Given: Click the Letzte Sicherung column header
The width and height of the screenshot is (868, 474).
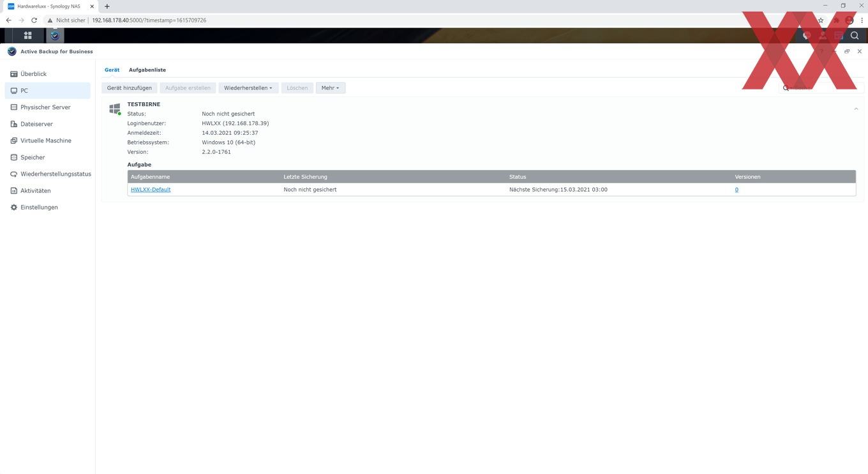Looking at the screenshot, I should [x=393, y=177].
